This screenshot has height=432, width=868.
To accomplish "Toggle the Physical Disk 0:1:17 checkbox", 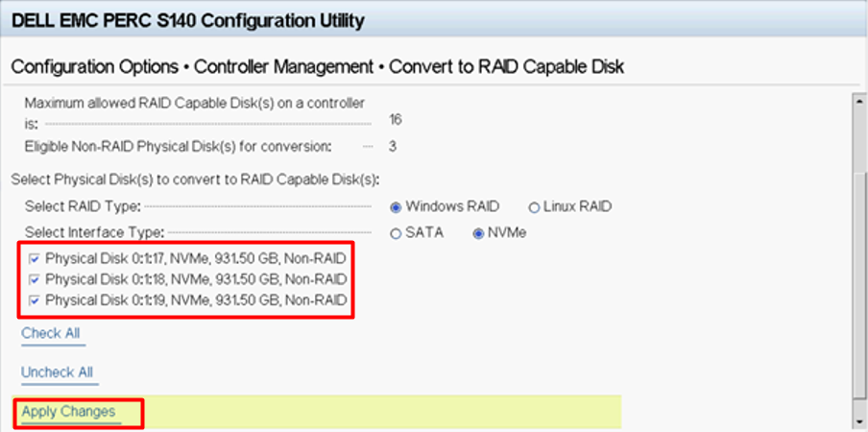I will tap(35, 258).
